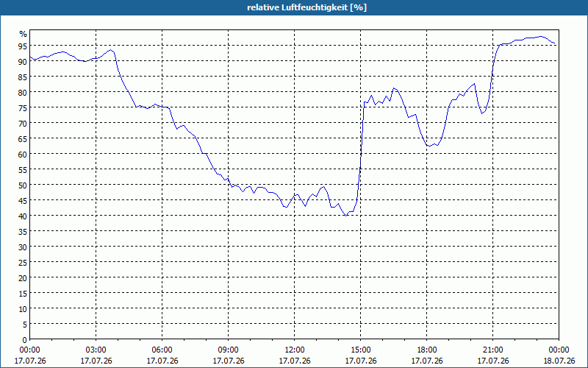
Task: Click the "00:00" time label above 17.07.26
Action: tap(29, 350)
